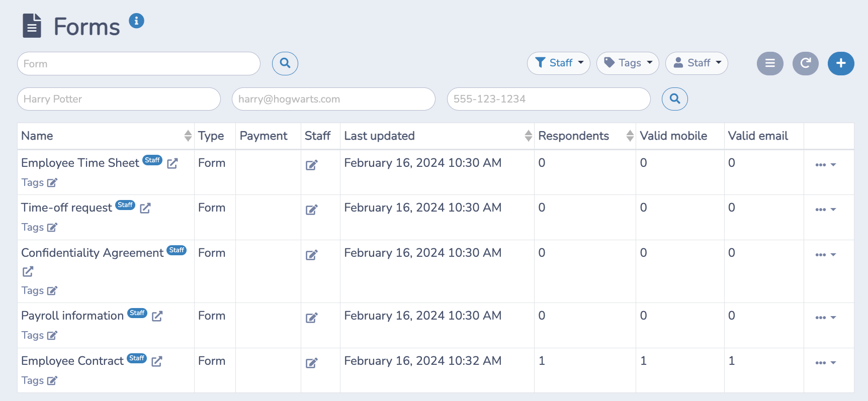
Task: Open the Staff filter dropdown with funnel
Action: [x=559, y=63]
